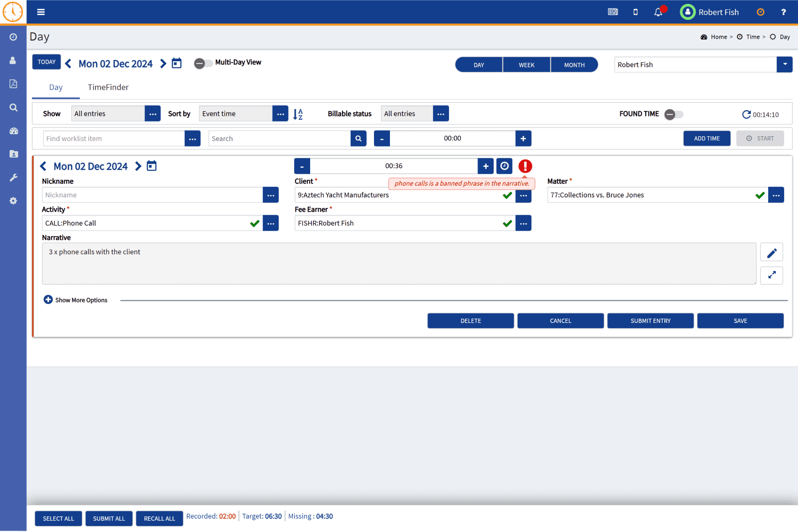
Task: Click the pencil edit narrative icon
Action: pos(771,253)
